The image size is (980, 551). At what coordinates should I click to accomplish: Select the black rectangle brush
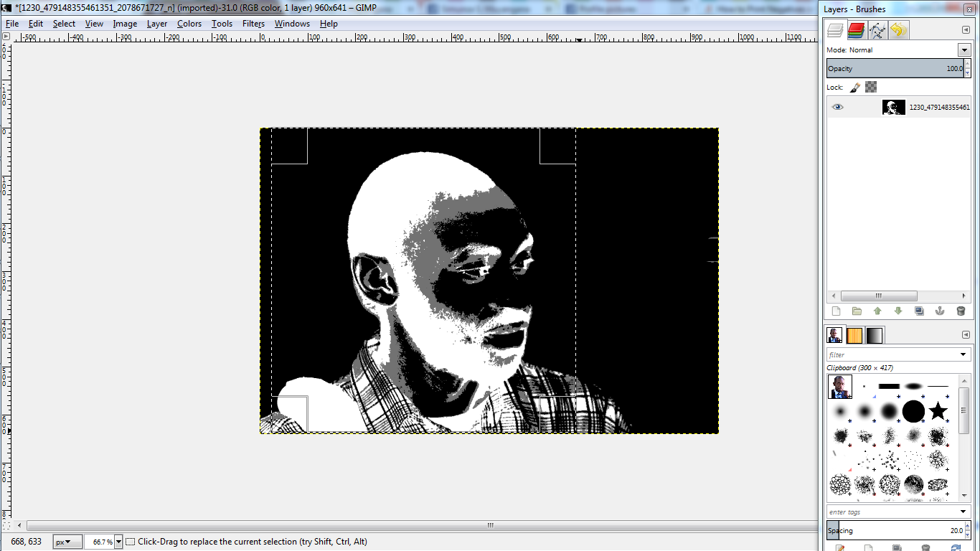889,386
